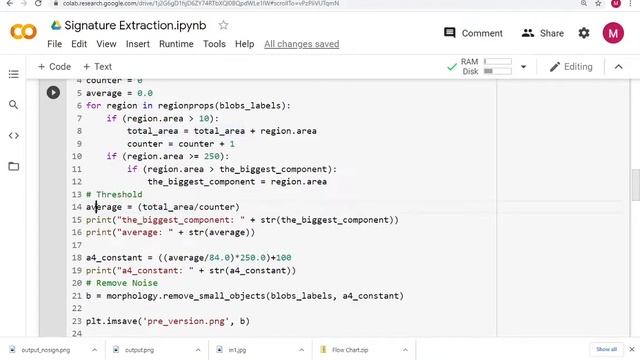Screen dimensions: 640x360
Task: Click the Google Drive icon beside the title
Action: 56,25
